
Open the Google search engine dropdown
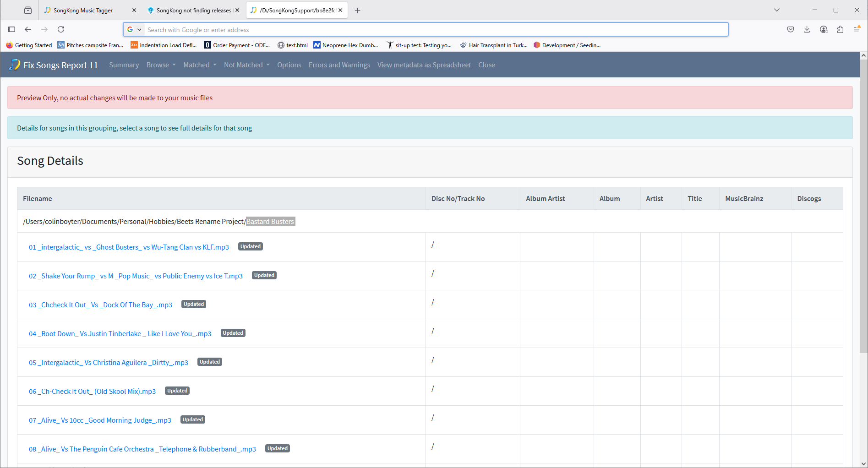(134, 29)
